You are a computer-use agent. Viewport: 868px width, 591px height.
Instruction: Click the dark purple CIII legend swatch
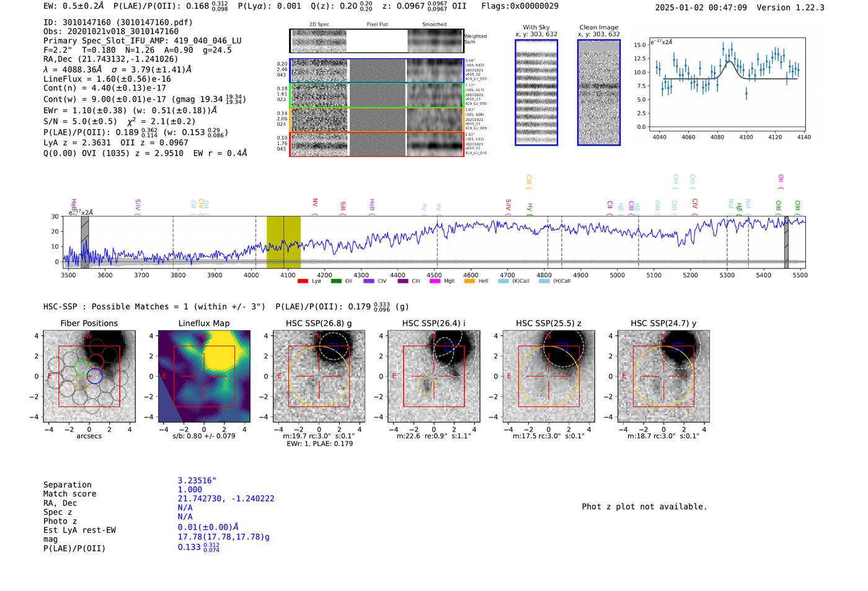403,281
